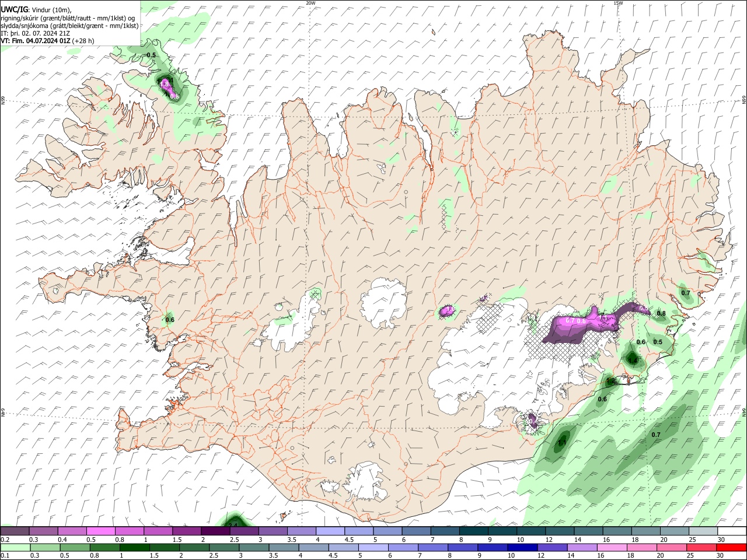Pick the darkest purple swatch labeled 2
Screen dimensions: 747x560
(x=215, y=531)
